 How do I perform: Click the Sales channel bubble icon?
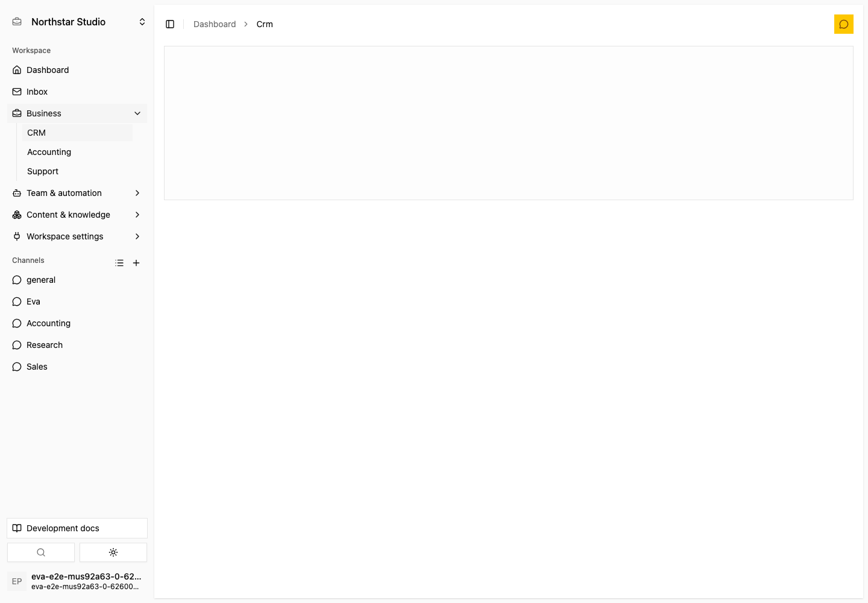pos(17,367)
